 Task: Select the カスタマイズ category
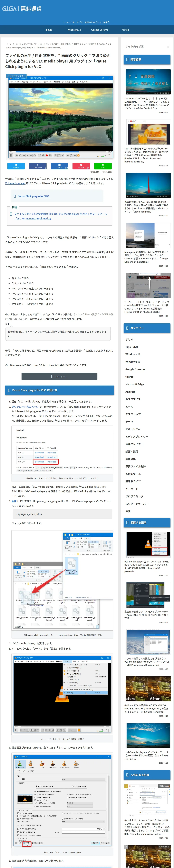click(133, 399)
